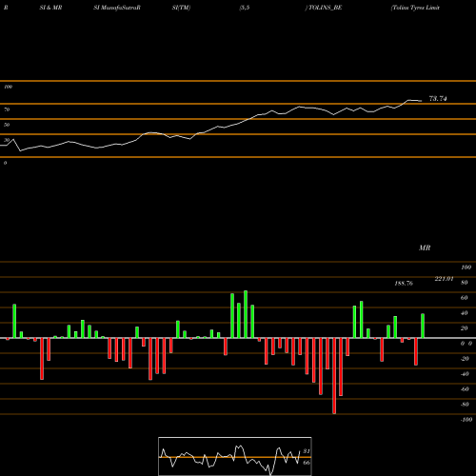Viewport: 476px width, 476px height.
Task: Click the longest red MR bar near -100
Action: tap(334, 376)
